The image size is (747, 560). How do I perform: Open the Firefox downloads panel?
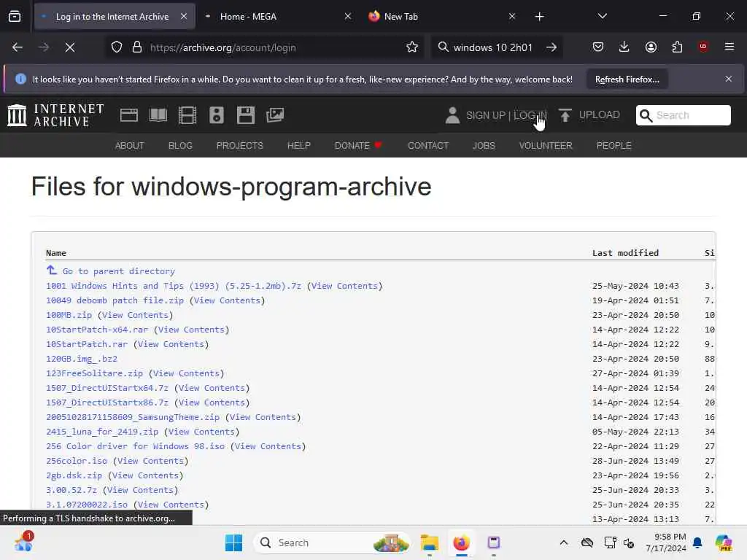(x=624, y=47)
